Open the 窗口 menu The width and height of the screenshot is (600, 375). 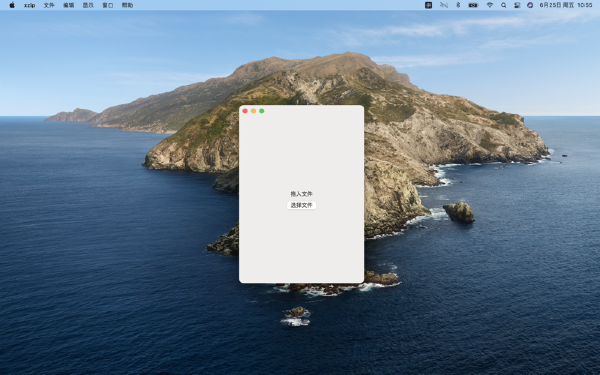(108, 5)
